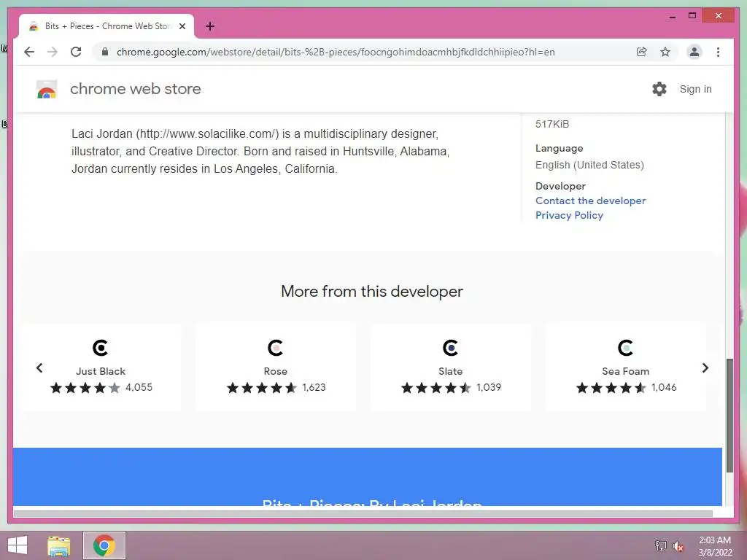Open the Windows Start menu
Image resolution: width=747 pixels, height=560 pixels.
(18, 545)
